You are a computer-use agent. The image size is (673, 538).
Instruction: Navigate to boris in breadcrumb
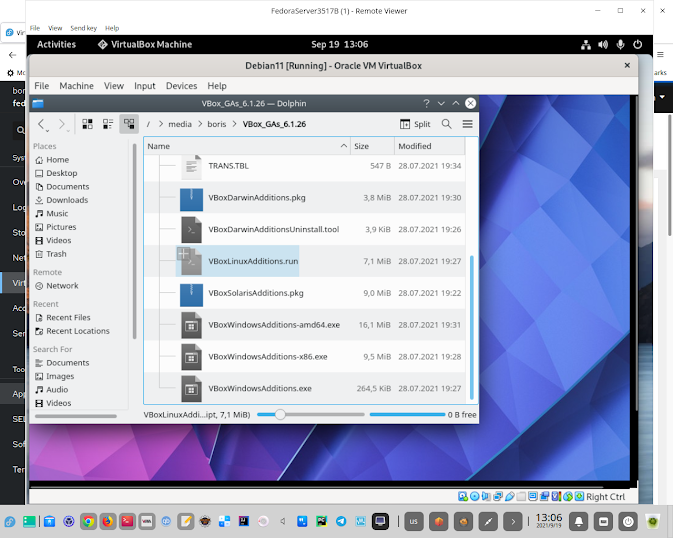[x=217, y=124]
